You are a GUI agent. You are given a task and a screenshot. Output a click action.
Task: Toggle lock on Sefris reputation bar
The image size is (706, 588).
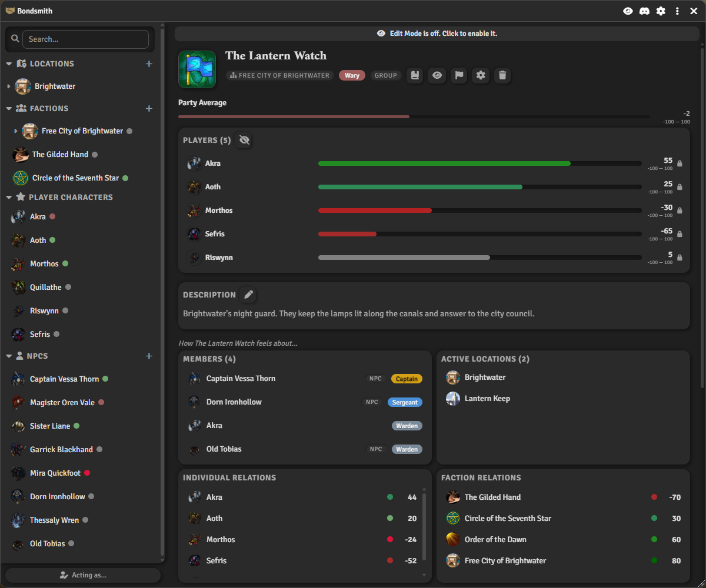point(680,234)
